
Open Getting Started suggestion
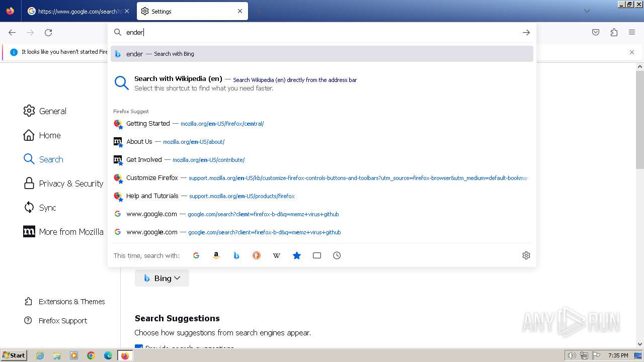322,124
